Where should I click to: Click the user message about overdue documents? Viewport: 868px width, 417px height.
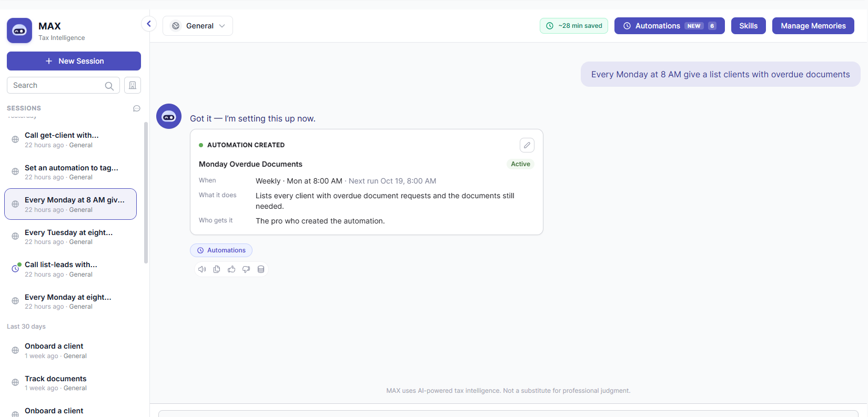[x=720, y=74]
